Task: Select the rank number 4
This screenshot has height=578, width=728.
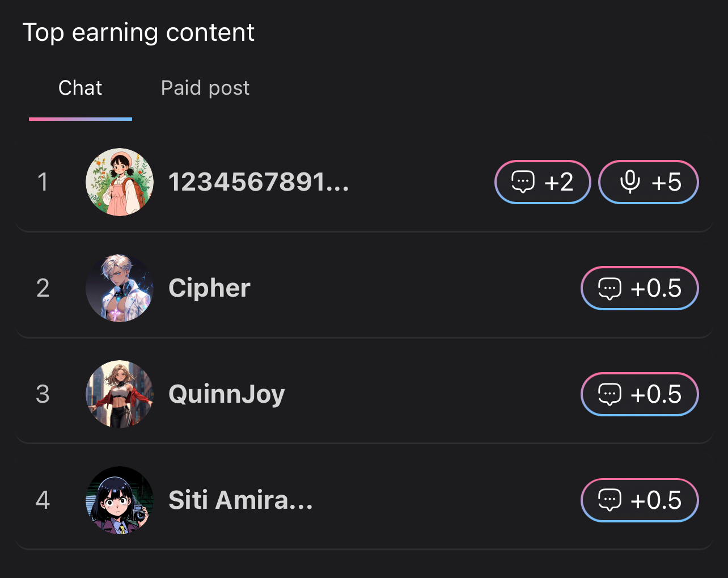Action: (43, 500)
